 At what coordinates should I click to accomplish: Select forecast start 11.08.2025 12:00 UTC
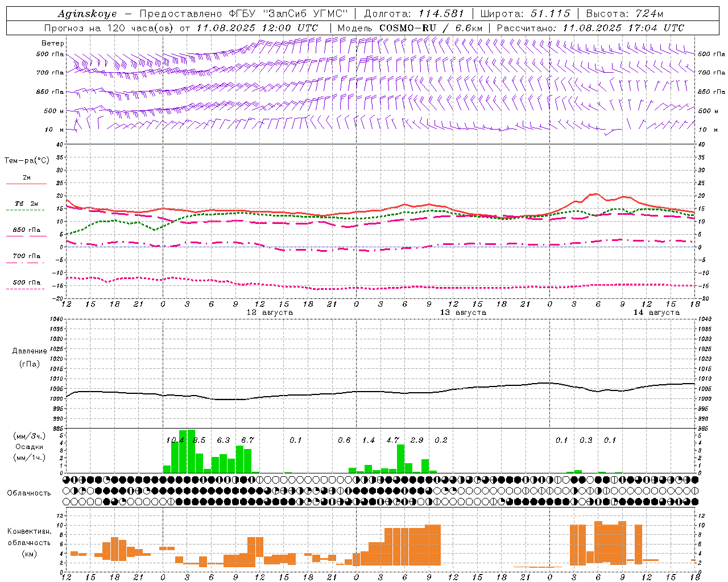[257, 28]
